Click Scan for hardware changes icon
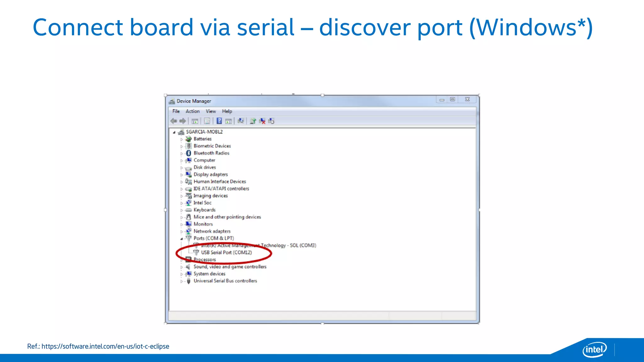This screenshot has height=362, width=644. [241, 121]
